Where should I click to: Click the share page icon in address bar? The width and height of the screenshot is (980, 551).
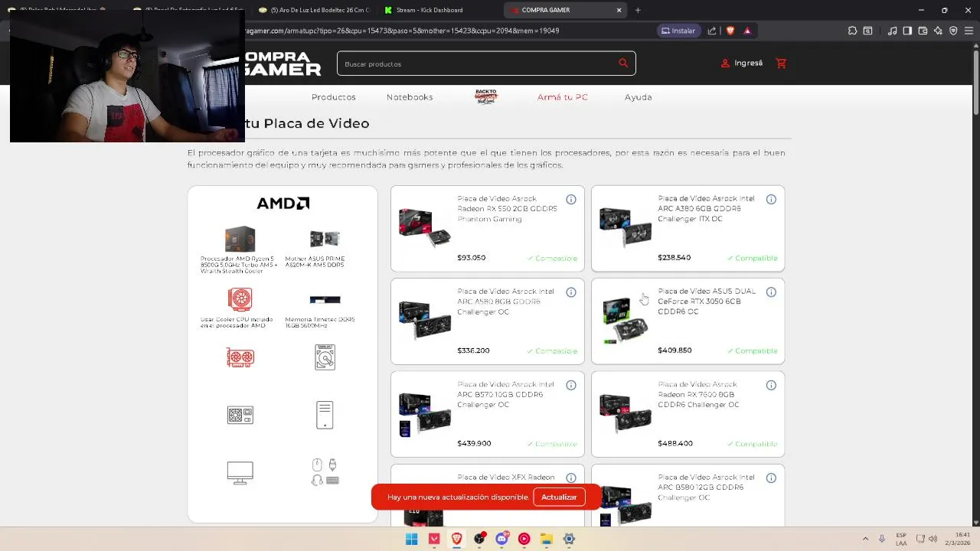pos(712,31)
